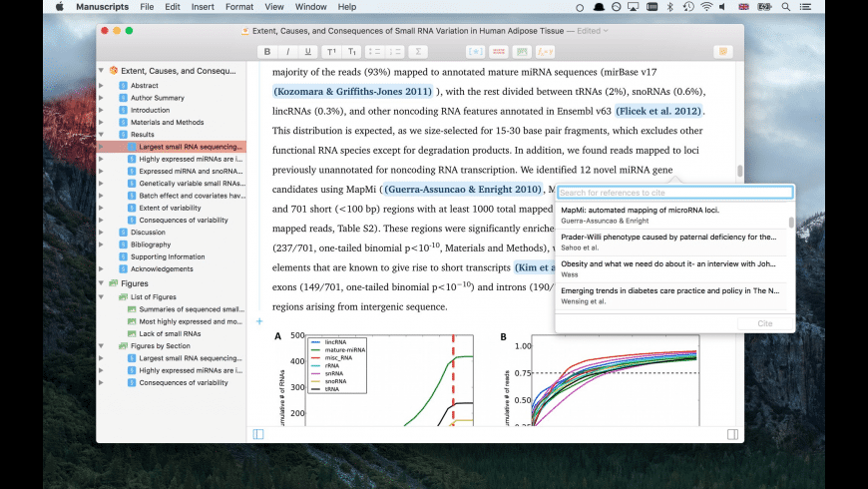The height and width of the screenshot is (489, 868).
Task: Click the figure icon beside 'Summaries of sequenced small...'
Action: (132, 309)
